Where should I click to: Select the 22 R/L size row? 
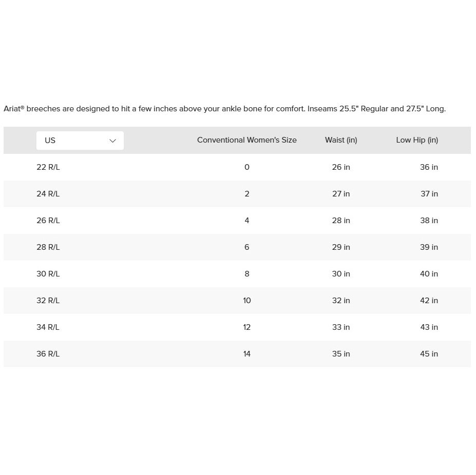click(237, 167)
